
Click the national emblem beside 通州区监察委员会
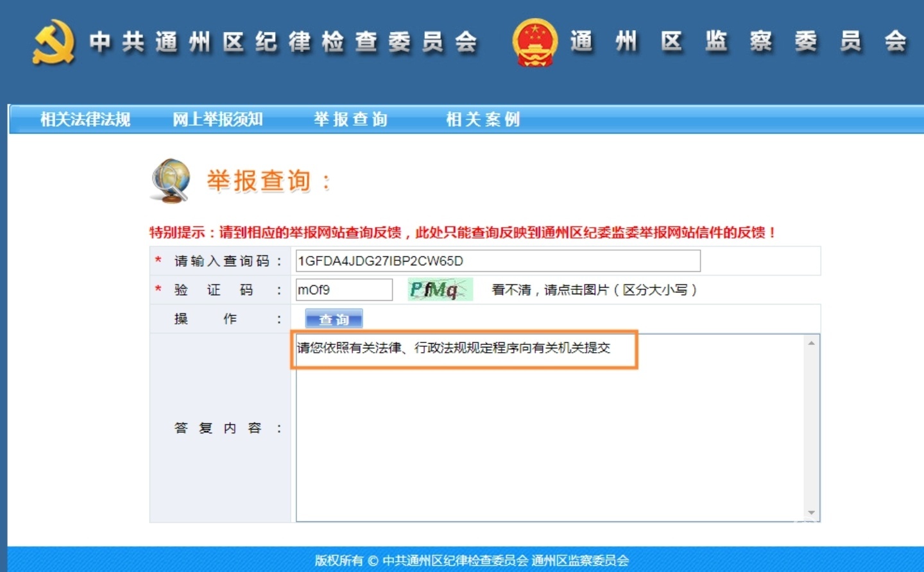tap(535, 42)
